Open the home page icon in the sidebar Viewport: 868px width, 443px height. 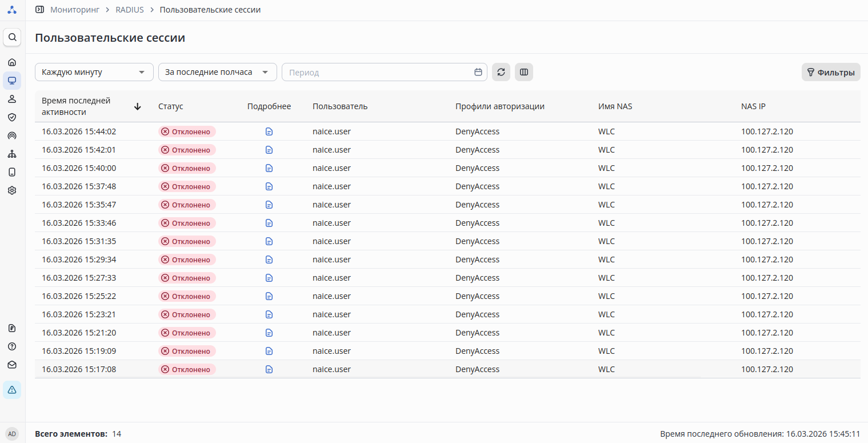[12, 62]
